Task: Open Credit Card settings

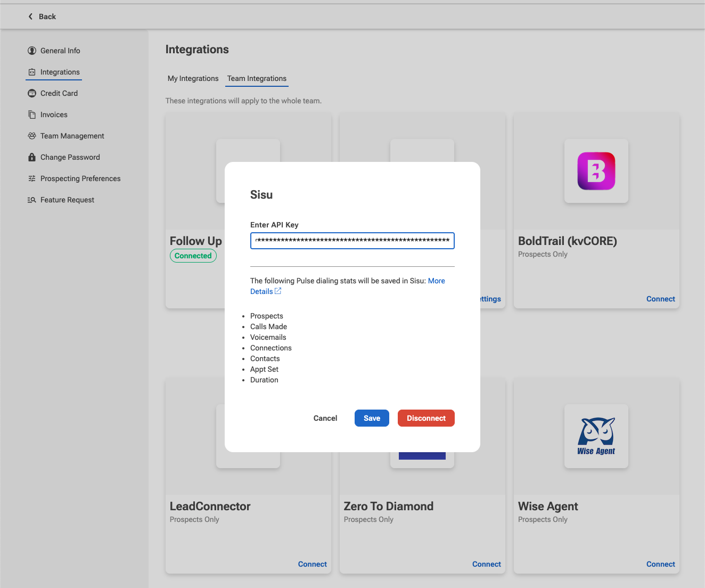Action: tap(59, 93)
